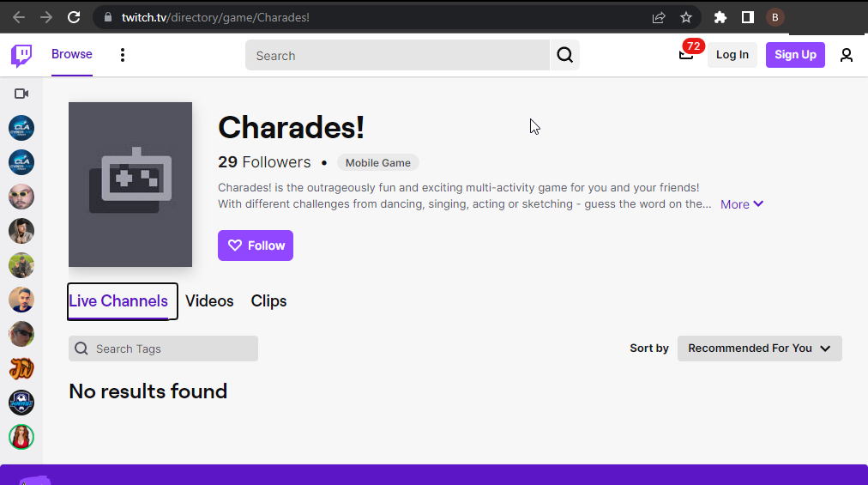Click the Mobile Game tag
Image resolution: width=868 pixels, height=485 pixels.
point(378,163)
